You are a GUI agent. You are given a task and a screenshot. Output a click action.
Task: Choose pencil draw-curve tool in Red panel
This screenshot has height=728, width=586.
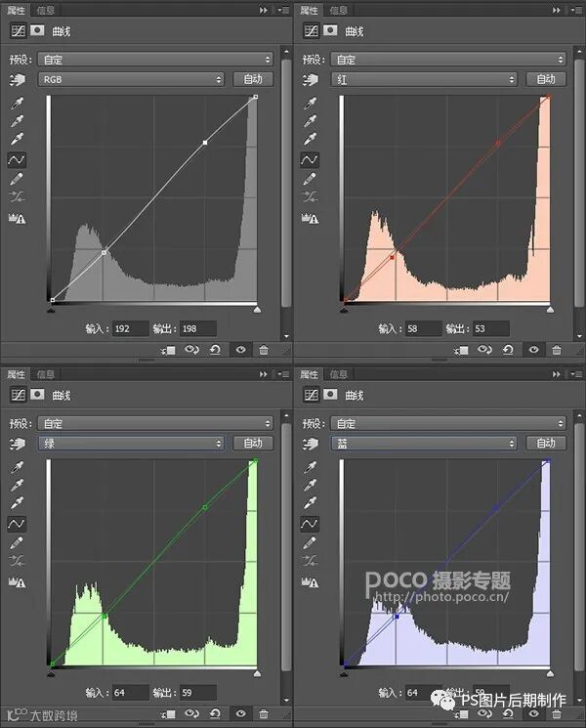[310, 179]
